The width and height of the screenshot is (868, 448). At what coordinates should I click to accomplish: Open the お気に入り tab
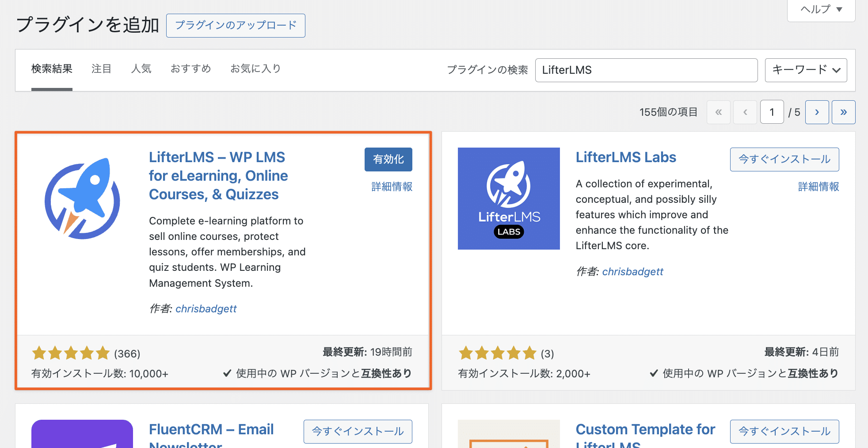(x=255, y=68)
